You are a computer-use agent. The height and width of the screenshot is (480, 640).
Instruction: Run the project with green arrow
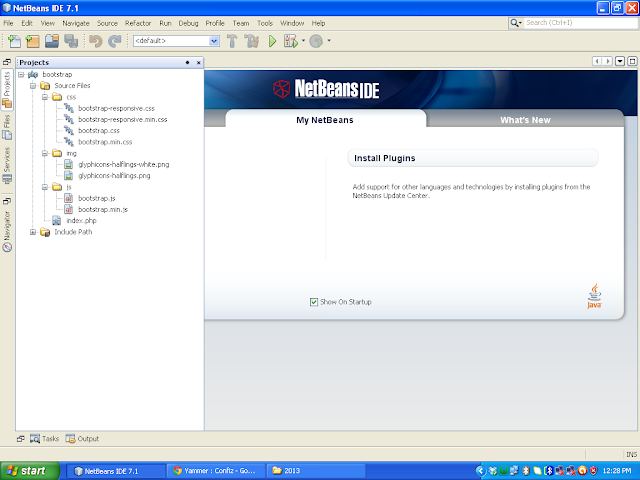[272, 41]
